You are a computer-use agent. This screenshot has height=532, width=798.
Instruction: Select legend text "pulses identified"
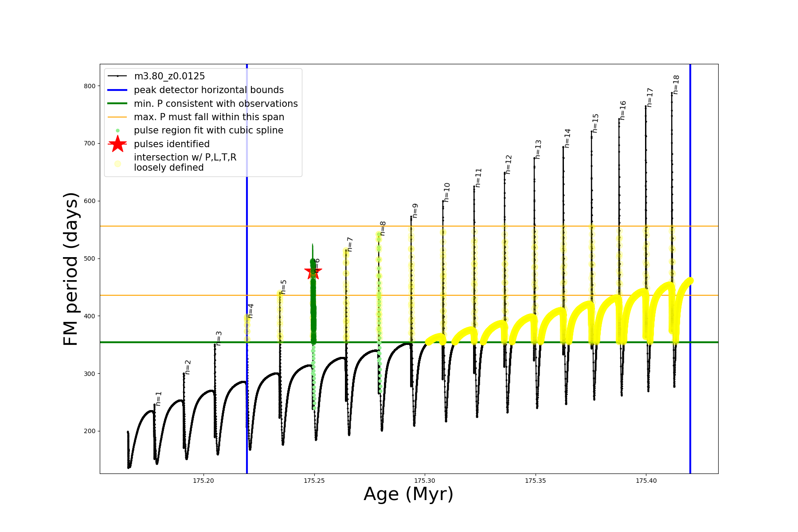point(172,144)
